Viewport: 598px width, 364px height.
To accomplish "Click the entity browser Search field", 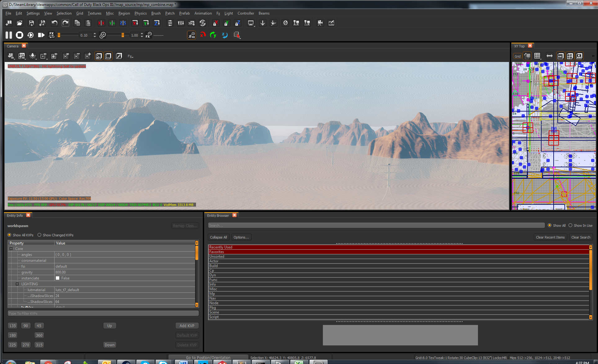I will 376,226.
